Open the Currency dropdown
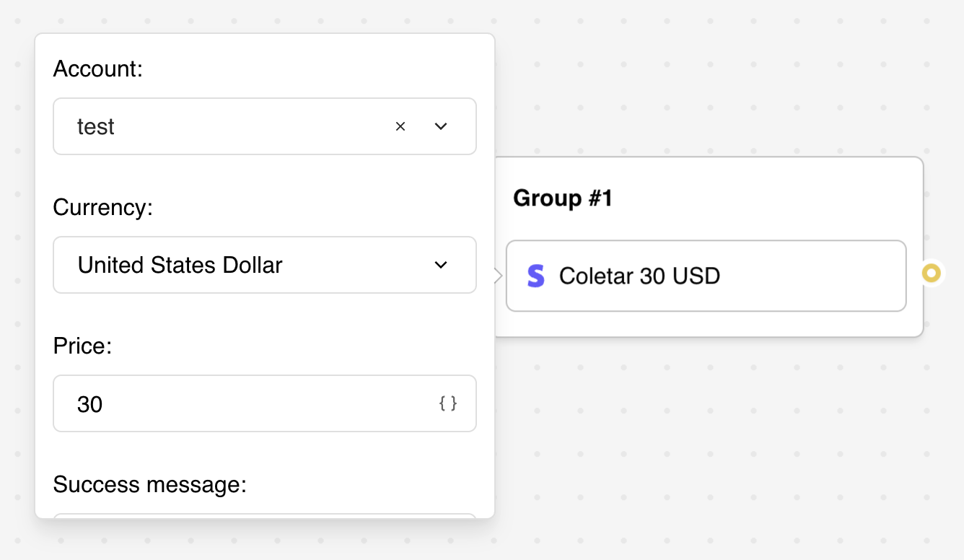The width and height of the screenshot is (964, 560). [x=440, y=265]
